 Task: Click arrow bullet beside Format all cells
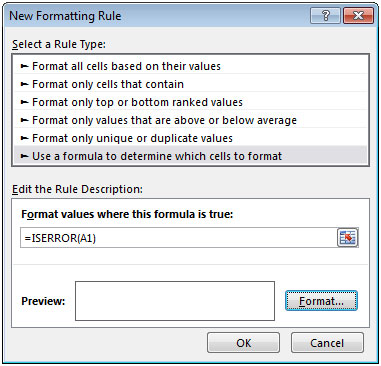pos(24,66)
